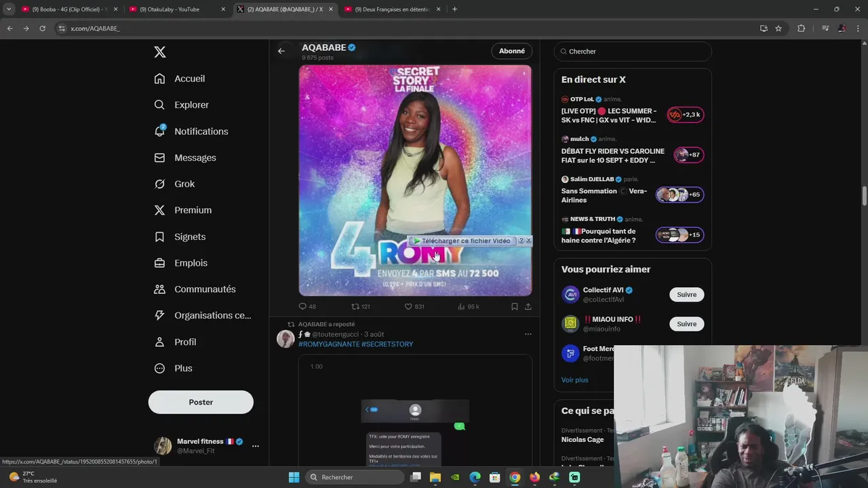Open the Explorer search page
Image resolution: width=868 pixels, height=488 pixels.
click(182, 105)
